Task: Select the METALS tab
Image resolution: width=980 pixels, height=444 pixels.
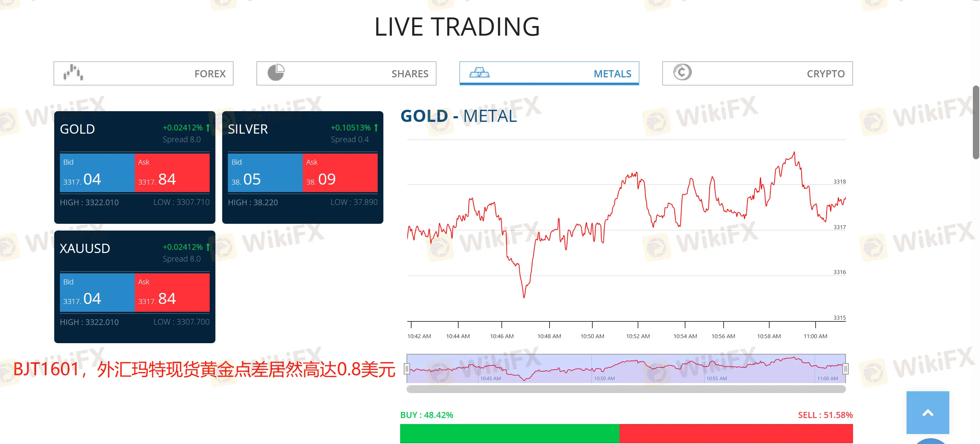Action: [549, 73]
